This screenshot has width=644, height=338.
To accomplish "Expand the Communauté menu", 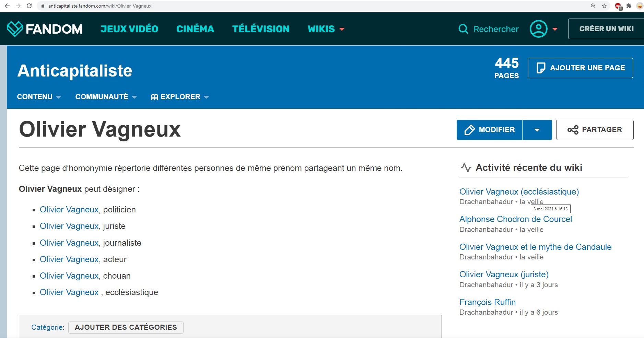I will [x=106, y=97].
